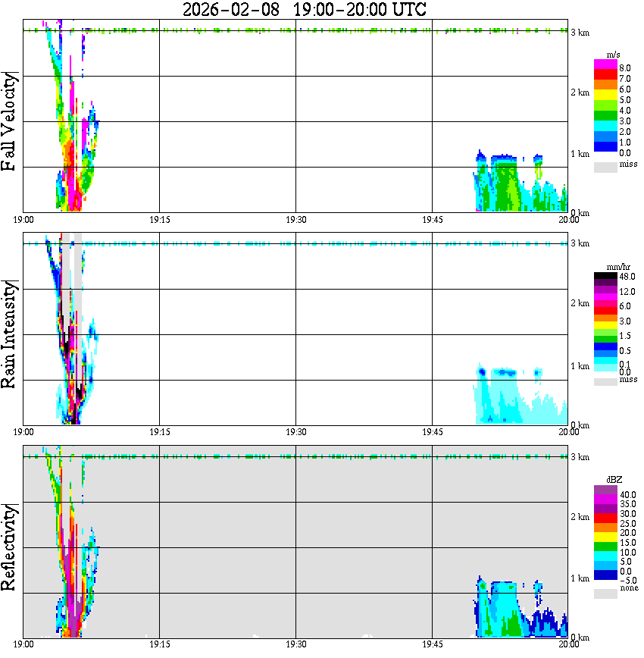
Task: Click '19:30' time label below Reflectivity panel
Action: pos(296,644)
